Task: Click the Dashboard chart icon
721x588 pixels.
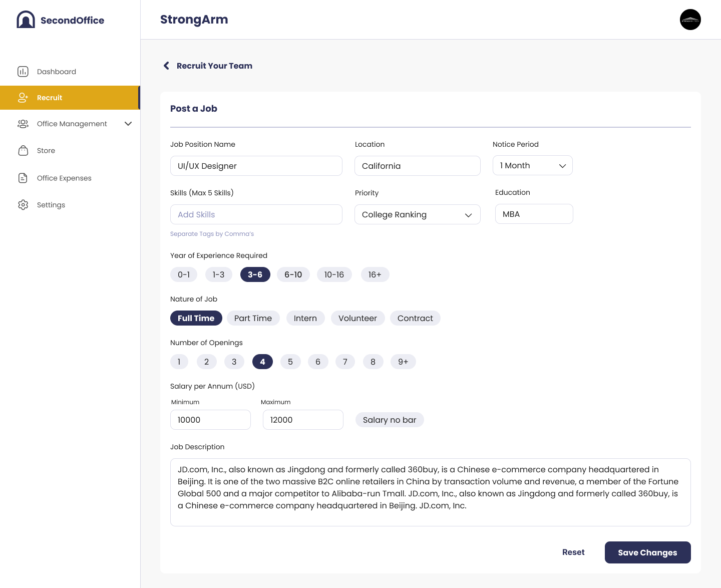Action: pyautogui.click(x=23, y=72)
